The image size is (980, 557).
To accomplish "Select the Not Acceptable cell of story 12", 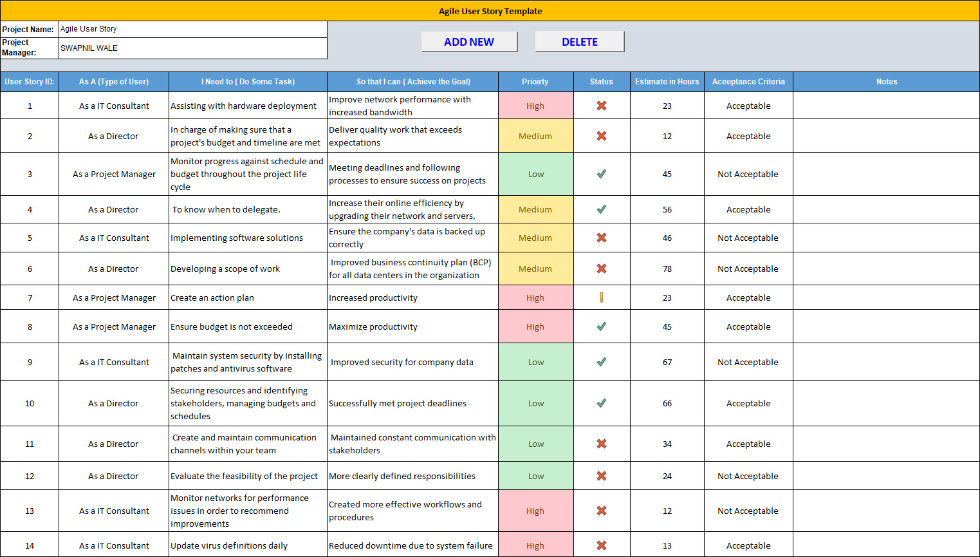I will (748, 476).
